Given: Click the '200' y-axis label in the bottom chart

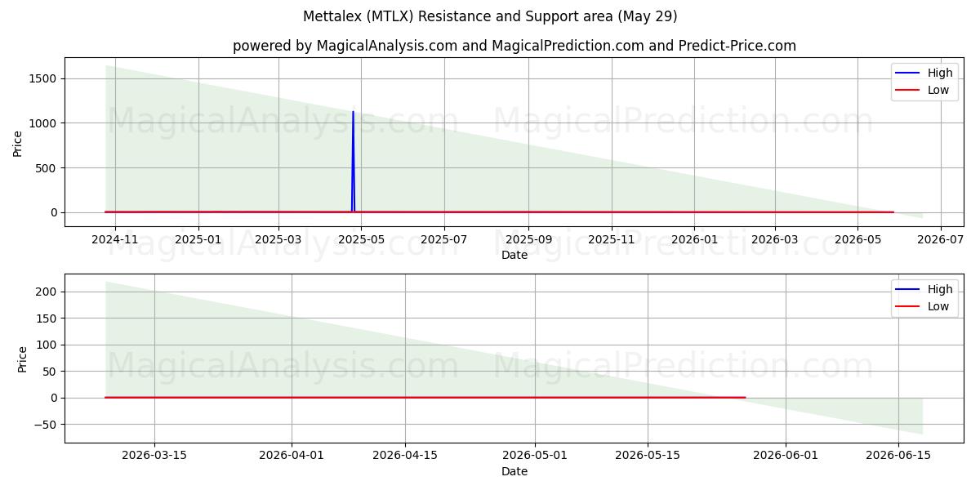Looking at the screenshot, I should [x=47, y=292].
